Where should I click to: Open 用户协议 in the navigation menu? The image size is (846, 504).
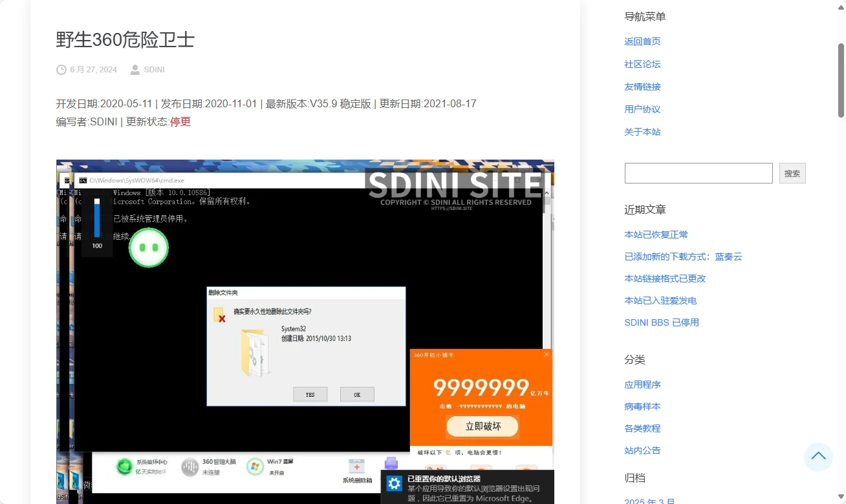pos(642,109)
